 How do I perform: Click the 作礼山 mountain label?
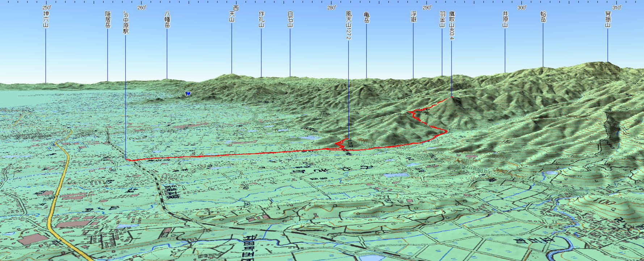[x=261, y=19]
